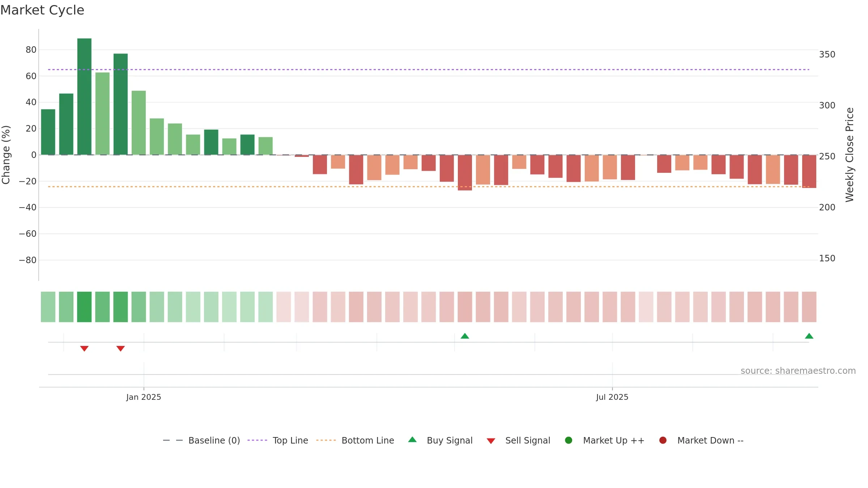Click the Jul 2025 axis label
Screen dimensions: 868x488
pos(612,397)
